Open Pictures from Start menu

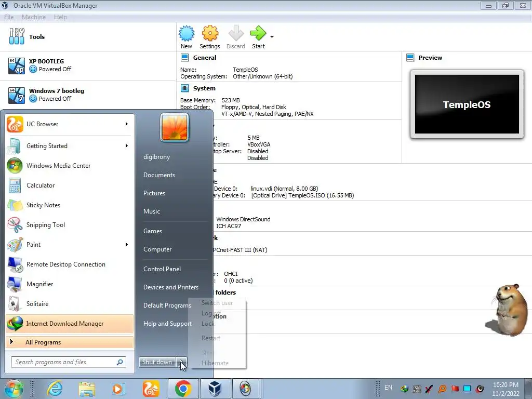pyautogui.click(x=154, y=193)
